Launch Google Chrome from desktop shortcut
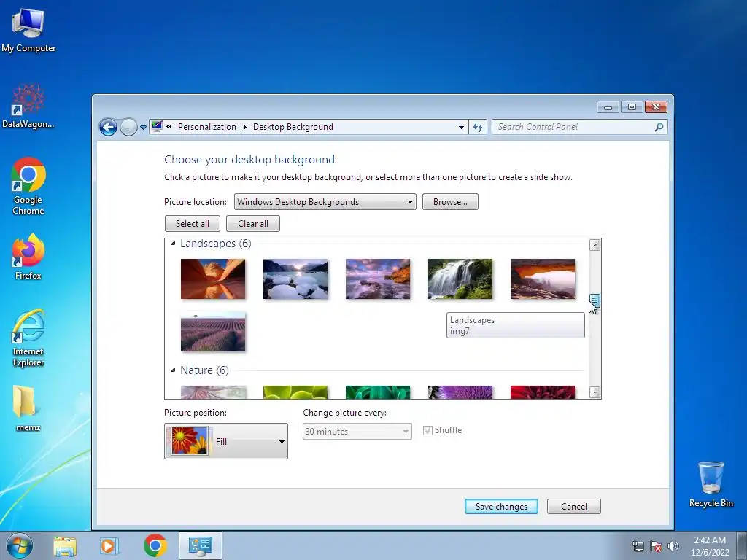 tap(28, 186)
